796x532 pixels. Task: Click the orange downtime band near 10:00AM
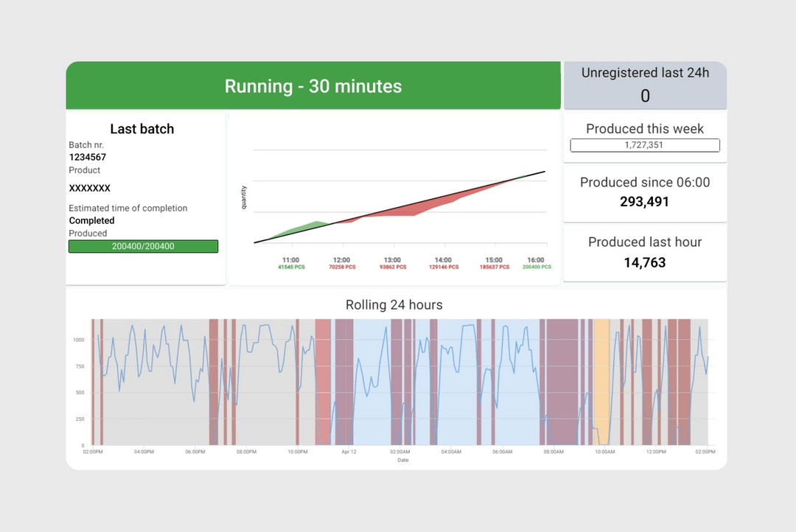tap(601, 383)
